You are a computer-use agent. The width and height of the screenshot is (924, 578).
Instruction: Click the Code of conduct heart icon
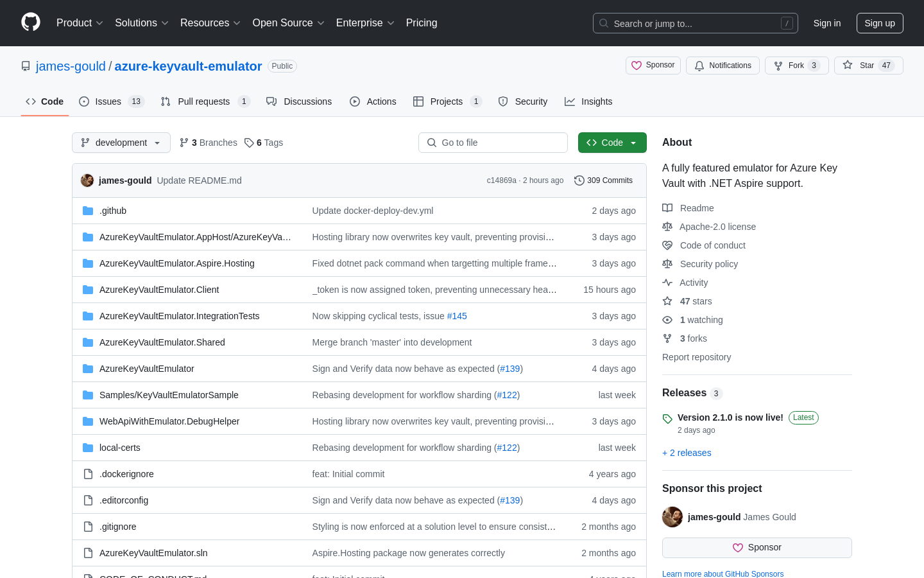tap(667, 245)
